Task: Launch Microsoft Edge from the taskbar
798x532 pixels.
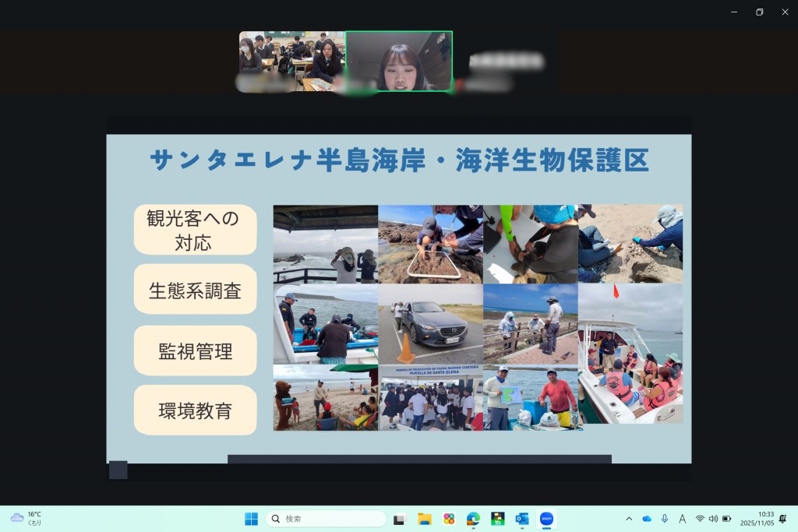Action: coord(473,518)
